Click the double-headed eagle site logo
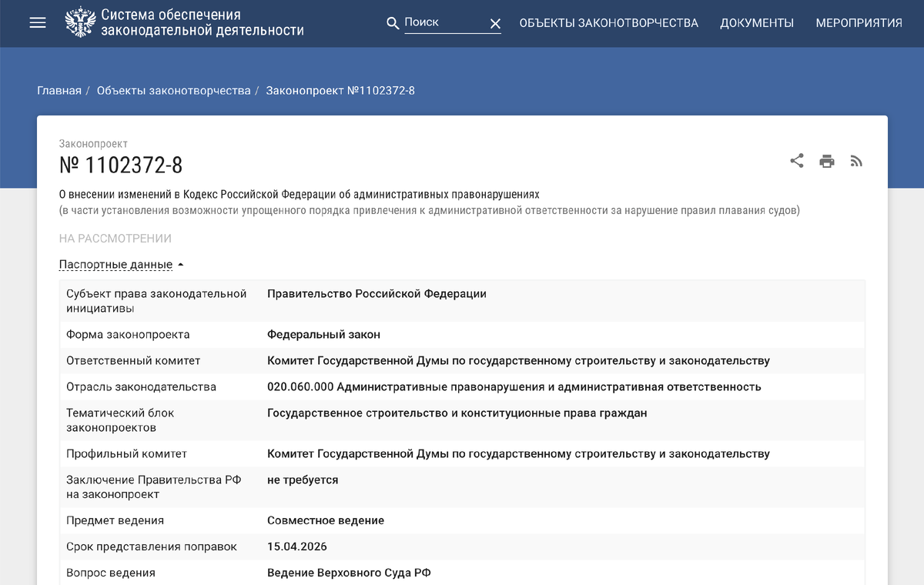Image resolution: width=924 pixels, height=585 pixels. pos(79,22)
